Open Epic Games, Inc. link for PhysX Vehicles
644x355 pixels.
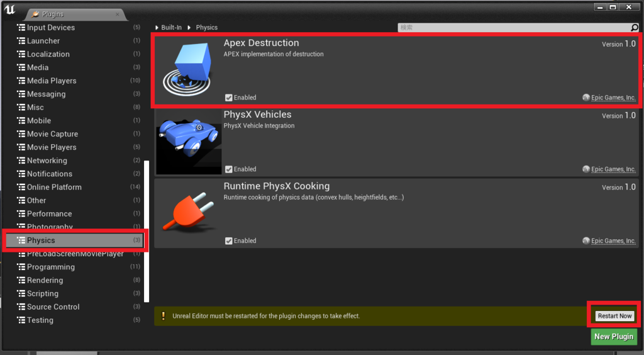pyautogui.click(x=613, y=169)
